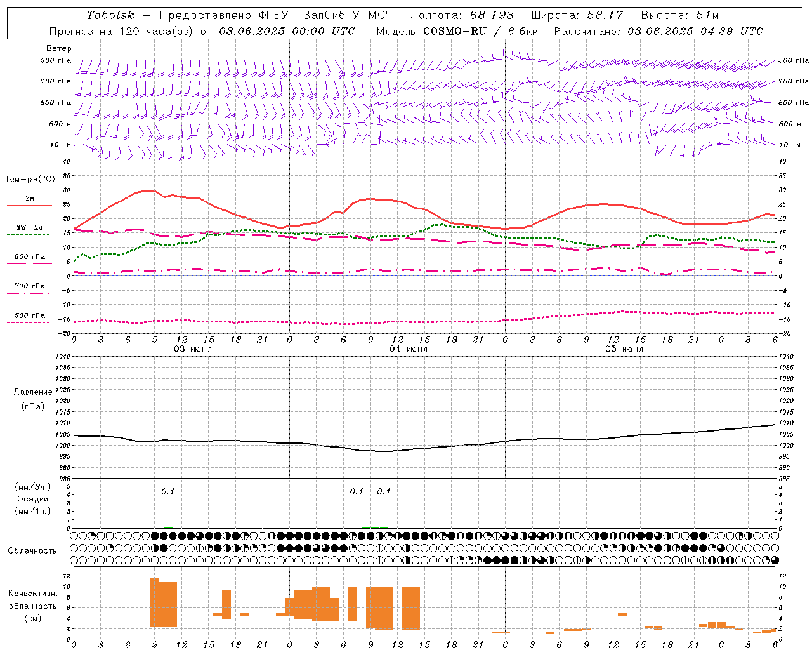Viewport: 812px width, 650px height.
Task: Click the "Высота: 51м" header value
Action: (680, 15)
